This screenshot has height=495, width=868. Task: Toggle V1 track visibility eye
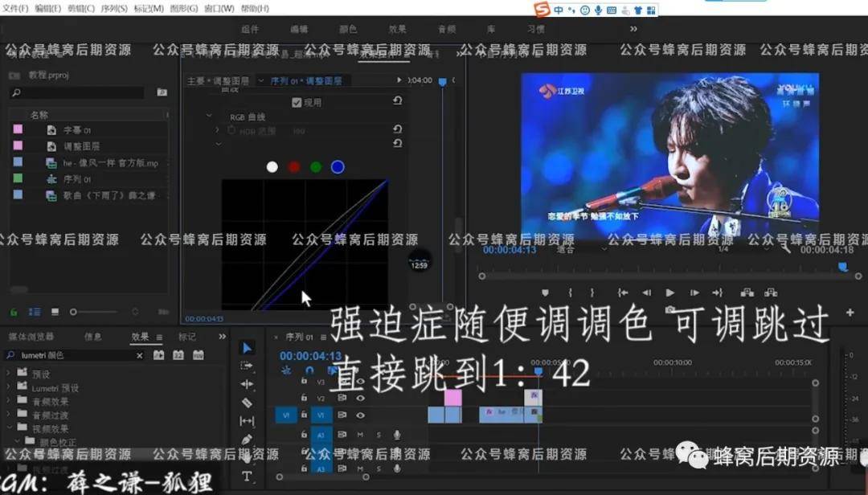[x=360, y=415]
